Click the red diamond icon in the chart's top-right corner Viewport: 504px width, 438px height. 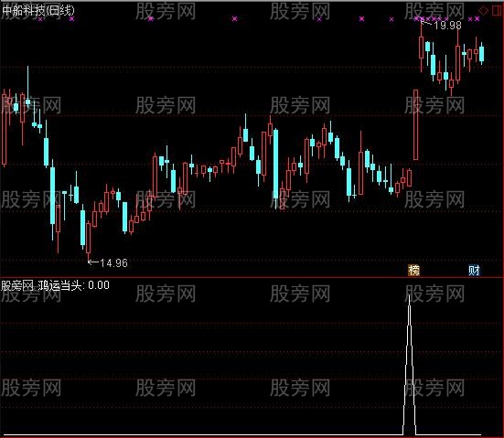(x=483, y=11)
